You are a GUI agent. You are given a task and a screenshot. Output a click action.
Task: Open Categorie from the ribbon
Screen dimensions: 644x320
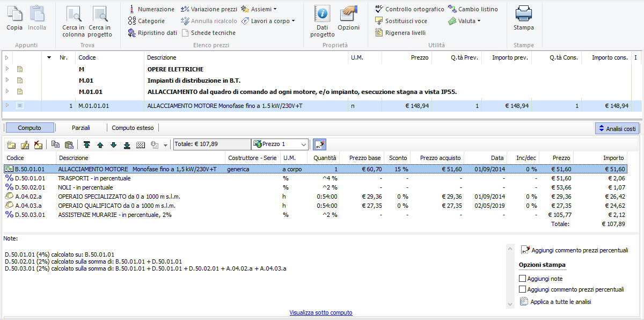[147, 21]
